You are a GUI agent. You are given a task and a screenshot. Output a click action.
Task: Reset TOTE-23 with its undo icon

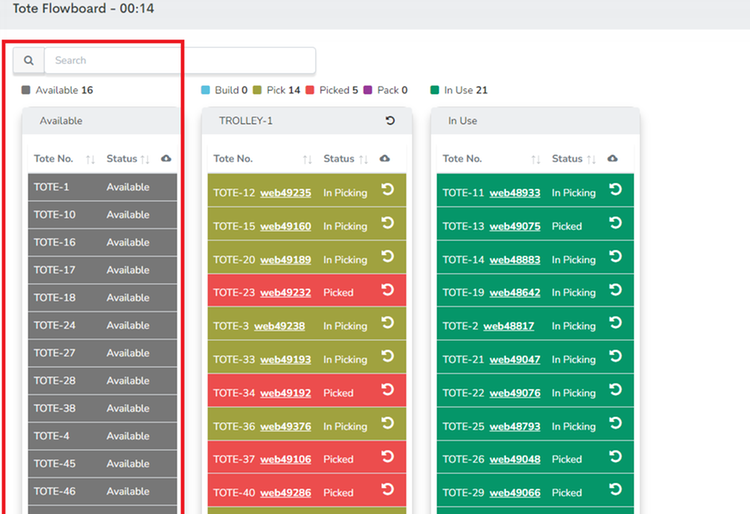[x=387, y=291]
